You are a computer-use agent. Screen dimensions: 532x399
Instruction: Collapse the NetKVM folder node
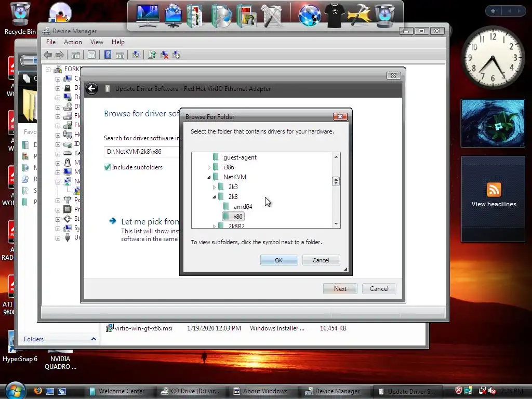(209, 177)
